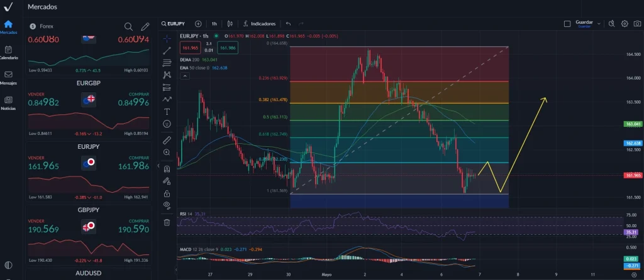This screenshot has width=644, height=280.
Task: Click the green market status dot
Action: 216,36
